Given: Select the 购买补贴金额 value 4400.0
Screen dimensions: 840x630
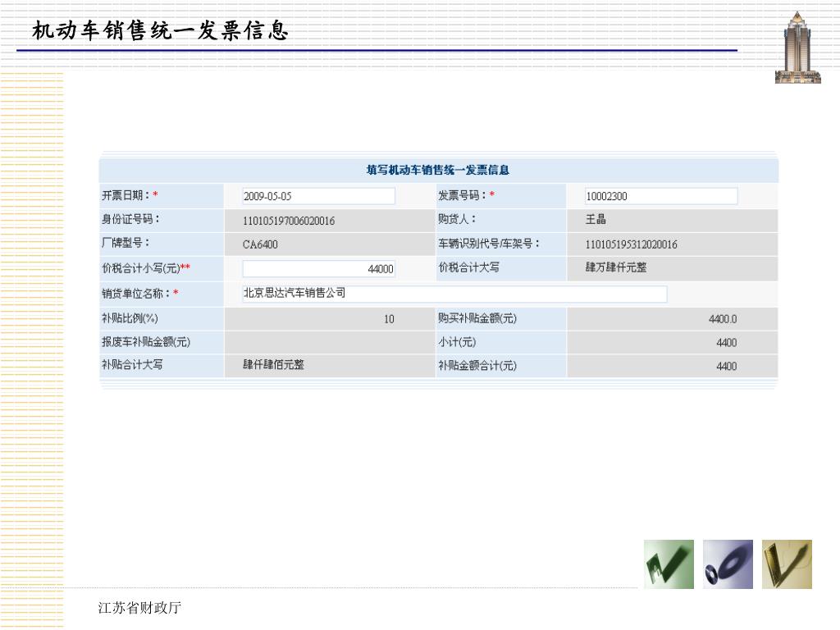Looking at the screenshot, I should coord(723,319).
